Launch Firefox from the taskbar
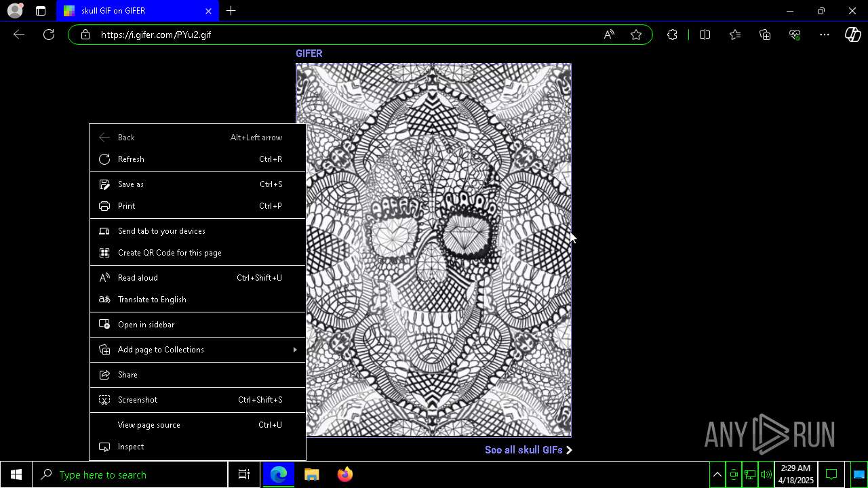Screen dimensions: 868x488 click(x=345, y=474)
